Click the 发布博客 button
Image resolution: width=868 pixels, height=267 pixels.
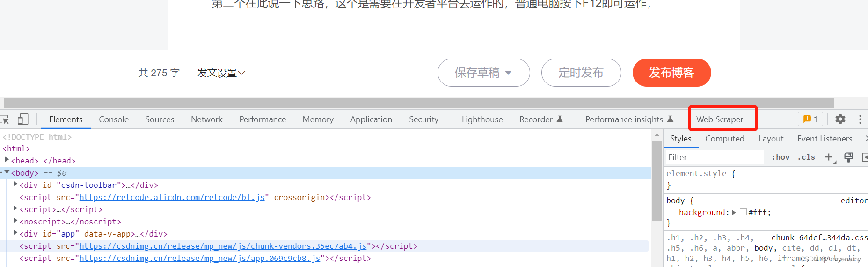tap(671, 73)
